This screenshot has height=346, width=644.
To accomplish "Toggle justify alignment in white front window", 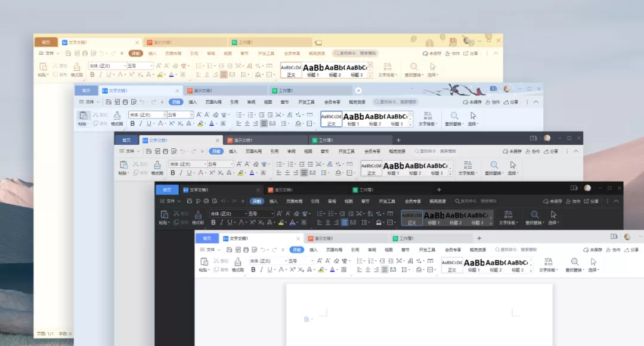I will point(385,270).
